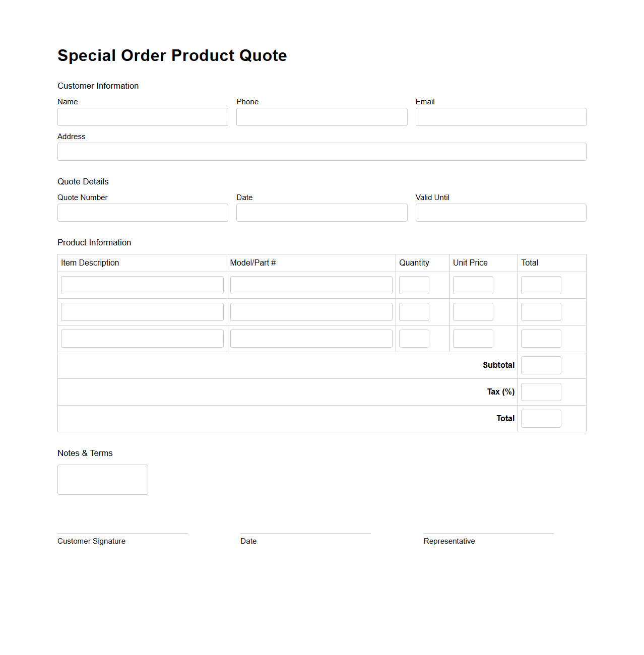
Task: Click the Phone input field
Action: pyautogui.click(x=321, y=117)
